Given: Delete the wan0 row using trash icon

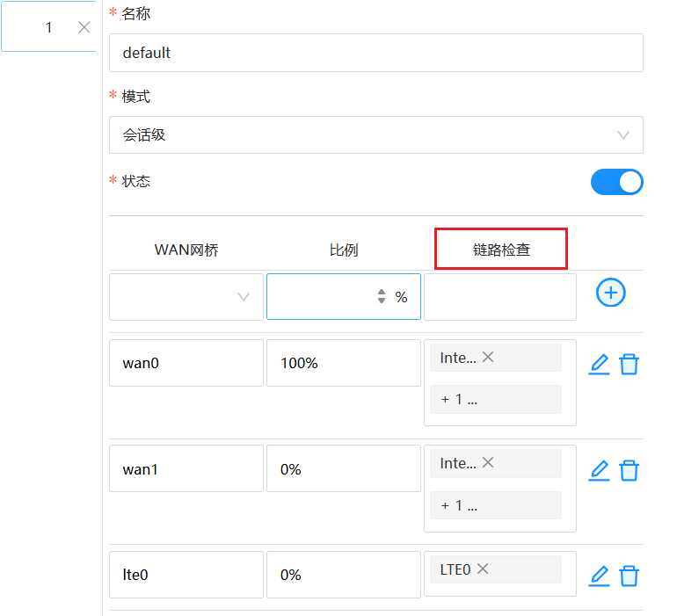Looking at the screenshot, I should [x=629, y=364].
